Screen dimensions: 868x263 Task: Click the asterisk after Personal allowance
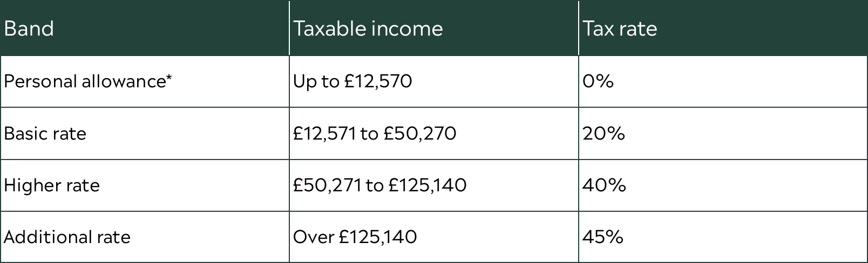point(169,79)
